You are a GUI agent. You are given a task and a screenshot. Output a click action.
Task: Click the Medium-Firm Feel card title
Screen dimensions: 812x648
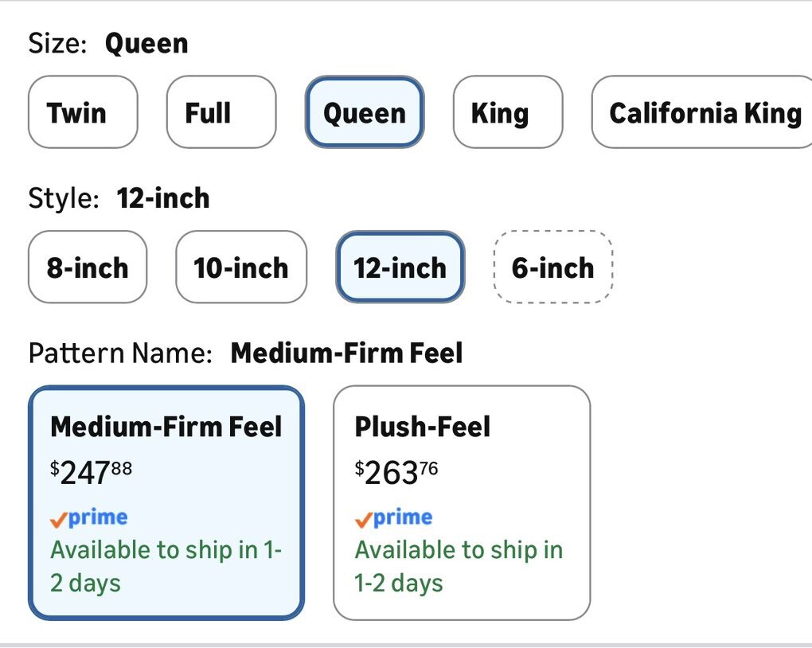pyautogui.click(x=166, y=427)
